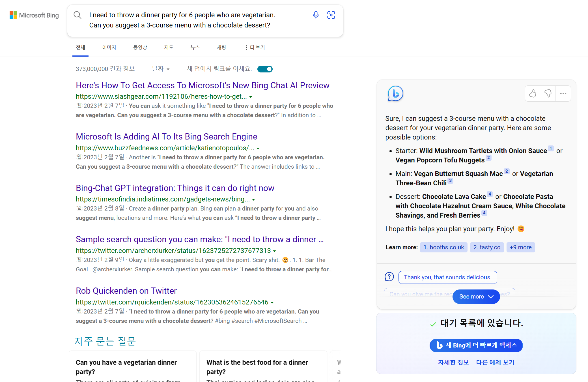Give thumbs up to the chat answer
This screenshot has height=382, width=588.
point(533,93)
